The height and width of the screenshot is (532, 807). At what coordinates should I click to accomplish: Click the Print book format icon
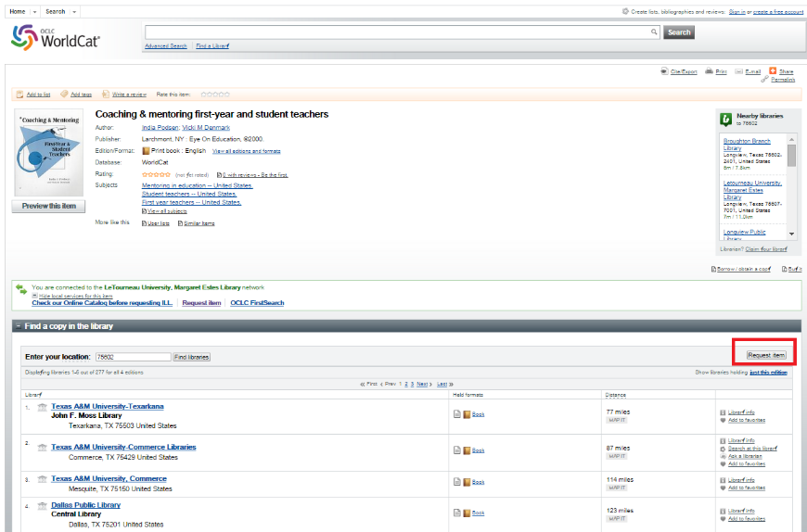coord(146,150)
